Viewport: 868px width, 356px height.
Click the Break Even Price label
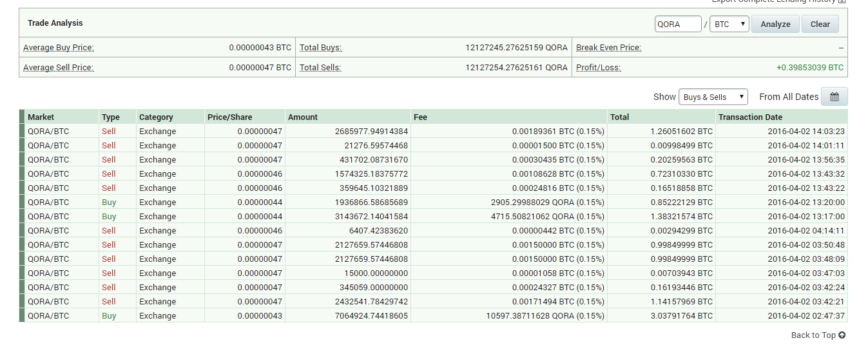click(609, 48)
